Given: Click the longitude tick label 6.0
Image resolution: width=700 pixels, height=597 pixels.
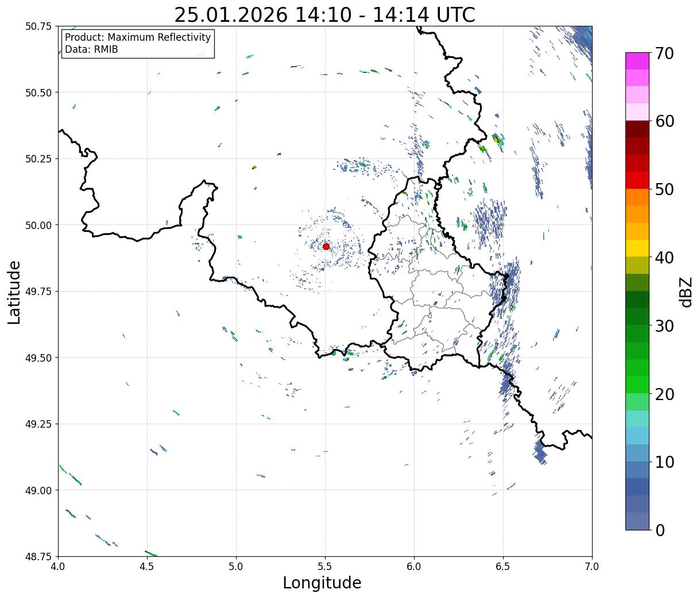Looking at the screenshot, I should [414, 567].
